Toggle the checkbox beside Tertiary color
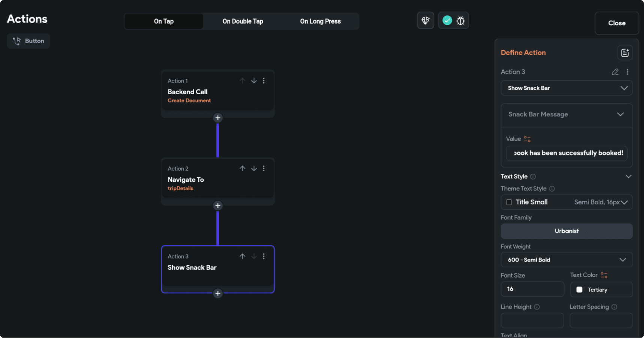Screen dimensions: 644x338 pyautogui.click(x=579, y=290)
